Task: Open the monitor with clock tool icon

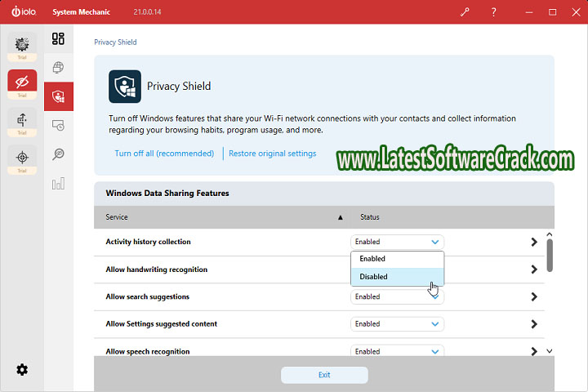Action: [x=58, y=125]
